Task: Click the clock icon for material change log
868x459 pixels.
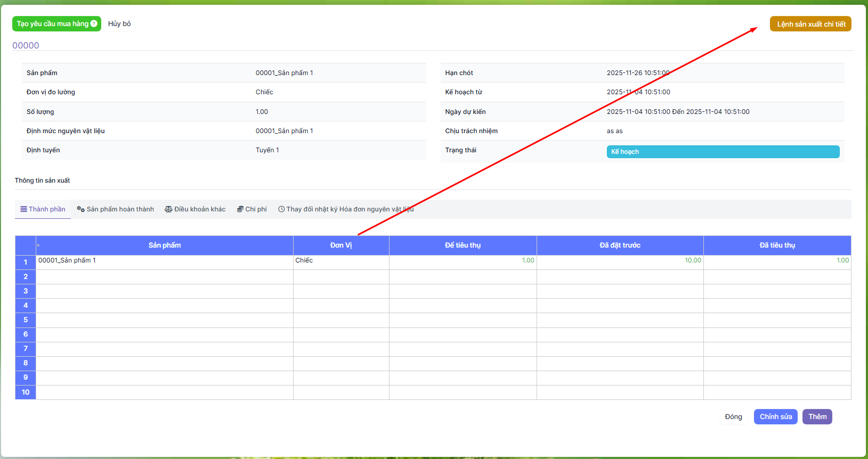Action: click(281, 209)
